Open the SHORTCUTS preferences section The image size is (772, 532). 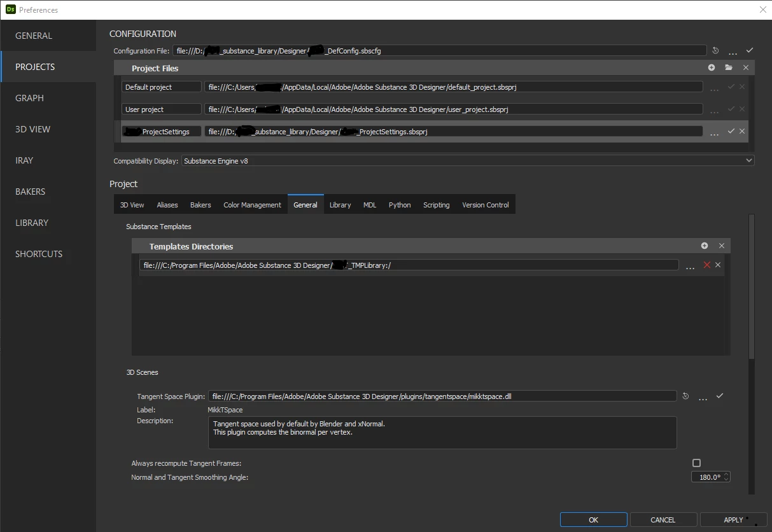click(48, 254)
